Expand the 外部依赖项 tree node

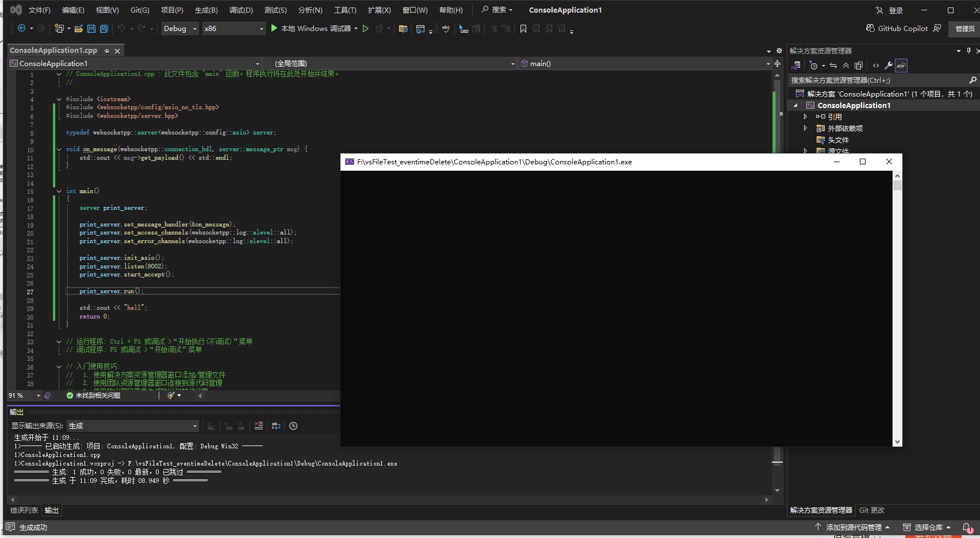(805, 128)
